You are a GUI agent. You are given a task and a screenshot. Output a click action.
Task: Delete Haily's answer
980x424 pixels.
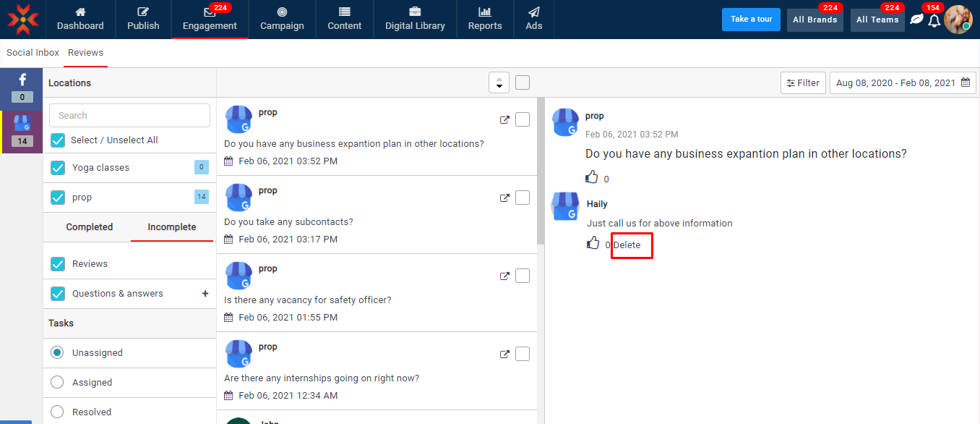click(x=627, y=245)
